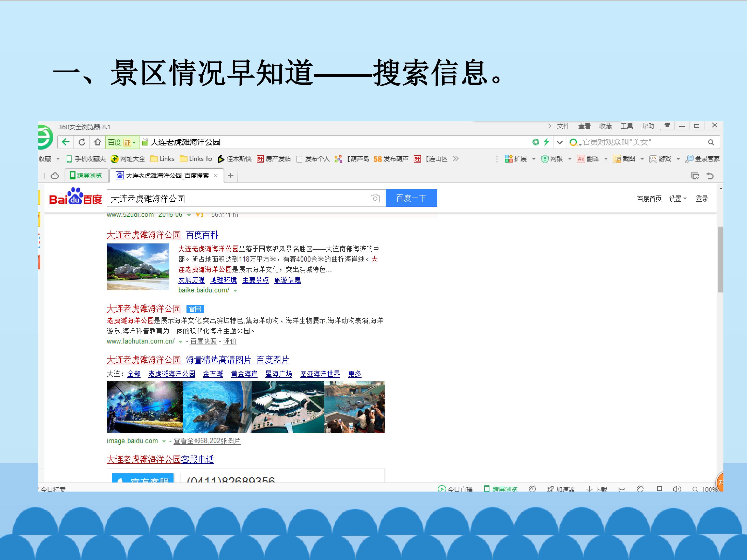
Task: Open the 房产发帖 bookmark
Action: point(274,159)
